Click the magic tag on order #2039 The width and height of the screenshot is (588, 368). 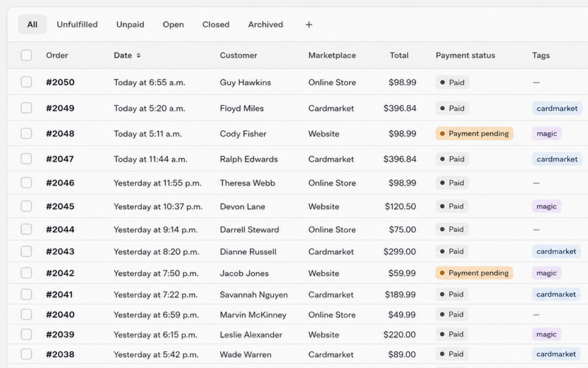(x=546, y=335)
